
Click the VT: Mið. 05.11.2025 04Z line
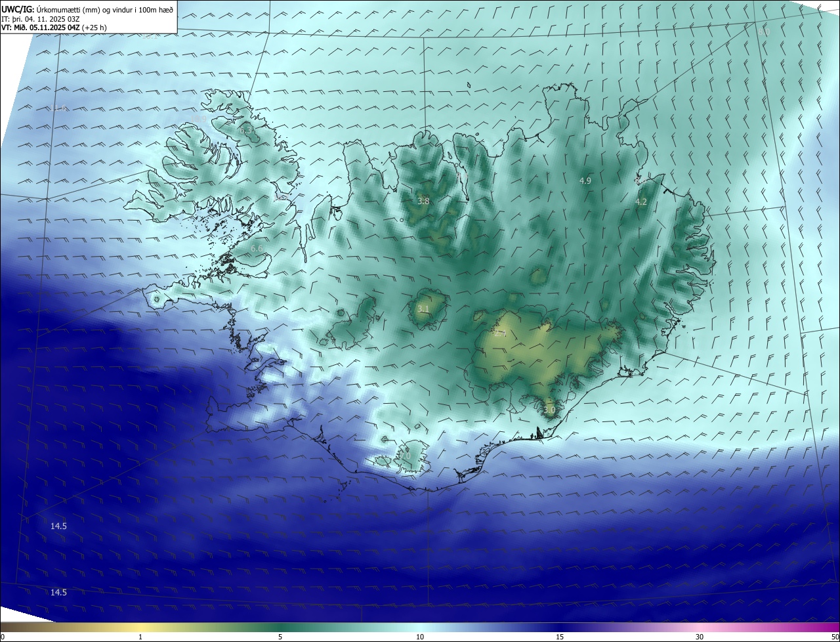(54, 28)
